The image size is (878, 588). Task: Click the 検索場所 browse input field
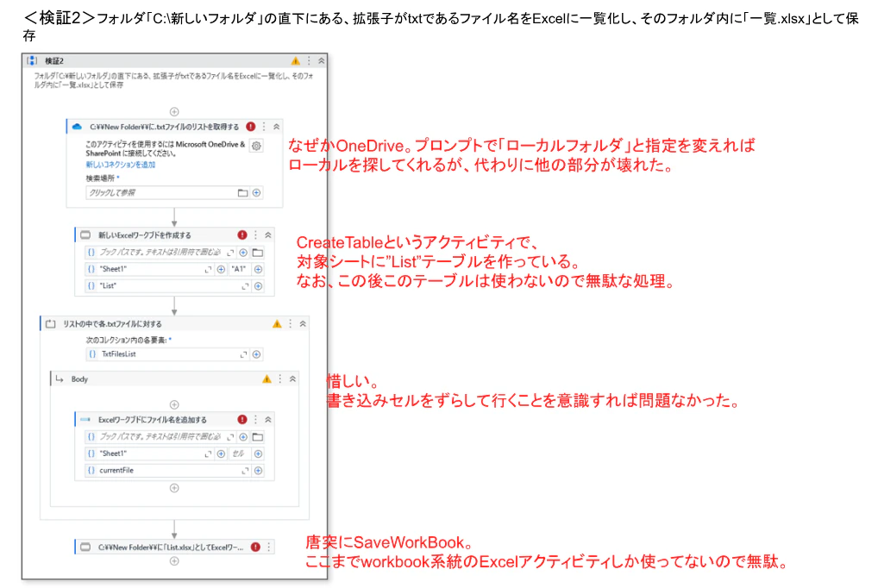[160, 192]
